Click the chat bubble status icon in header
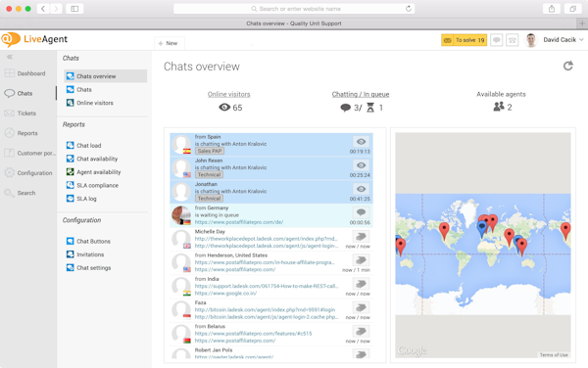The height and width of the screenshot is (368, 588). pos(497,40)
